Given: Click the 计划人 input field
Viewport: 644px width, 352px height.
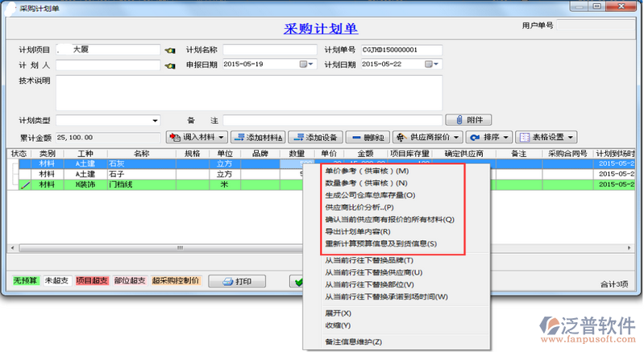Looking at the screenshot, I should tap(108, 65).
